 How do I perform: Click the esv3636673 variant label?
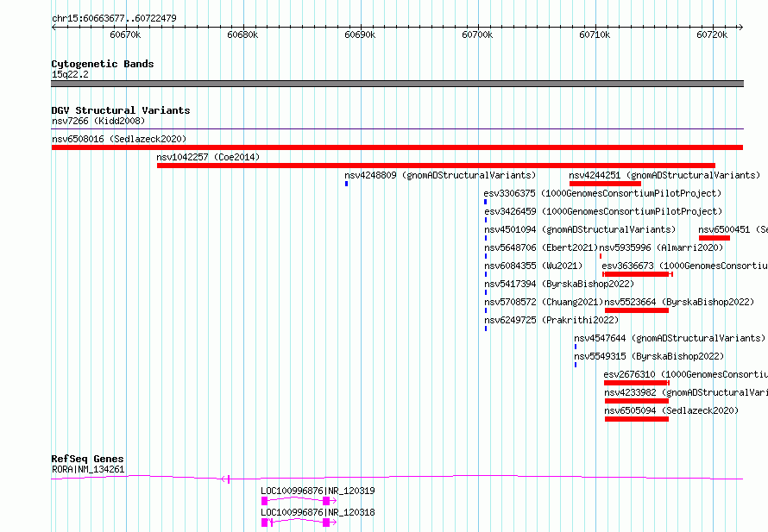click(685, 266)
